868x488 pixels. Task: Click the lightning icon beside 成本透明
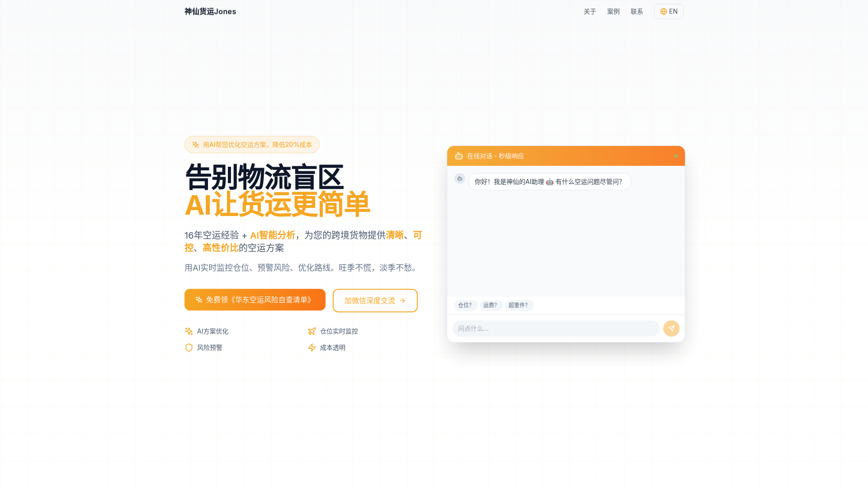click(312, 347)
